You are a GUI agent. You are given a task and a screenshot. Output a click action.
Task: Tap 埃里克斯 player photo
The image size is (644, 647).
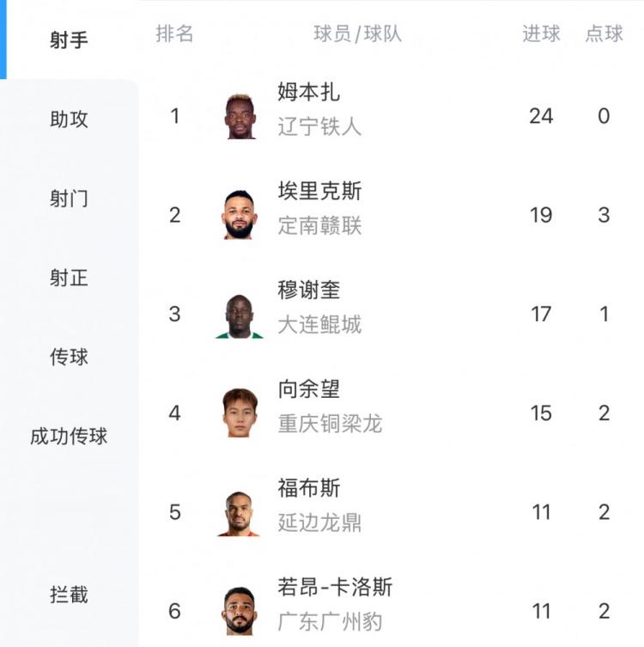coord(240,215)
